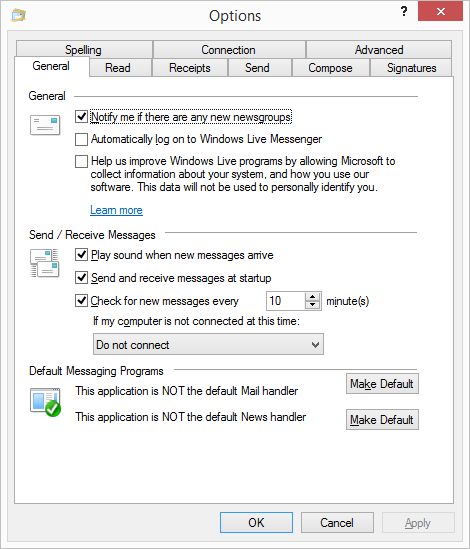Uncheck Notify me about new newsgroups
470x549 pixels.
pos(81,117)
